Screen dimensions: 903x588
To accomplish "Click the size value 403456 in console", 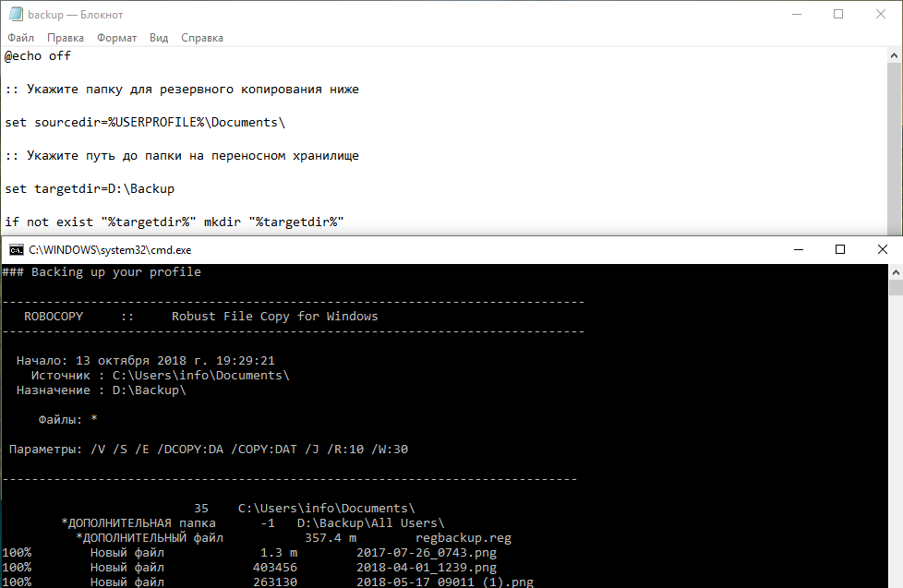I will (x=275, y=568).
